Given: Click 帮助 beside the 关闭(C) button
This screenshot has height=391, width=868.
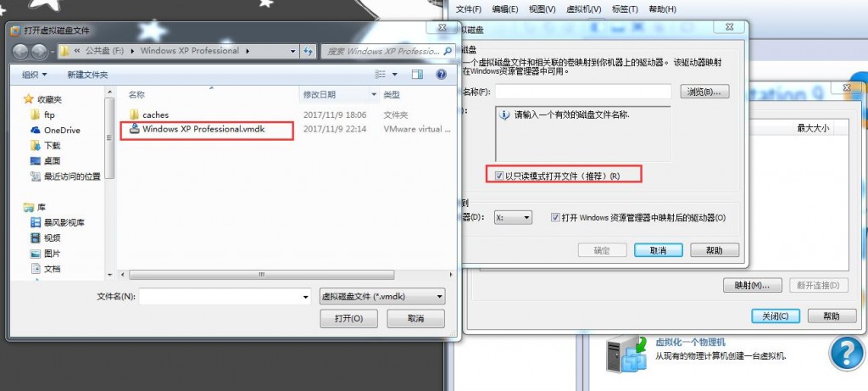Looking at the screenshot, I should (x=832, y=316).
